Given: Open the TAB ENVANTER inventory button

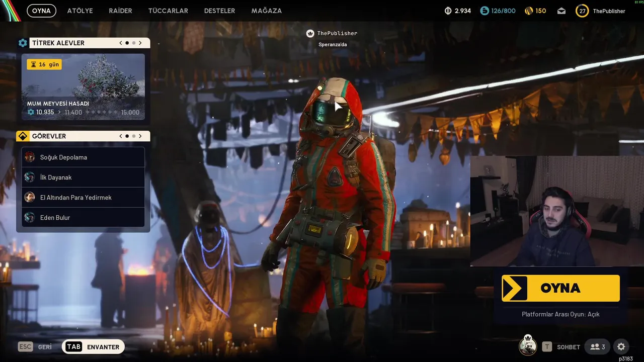Looking at the screenshot, I should click(x=93, y=347).
